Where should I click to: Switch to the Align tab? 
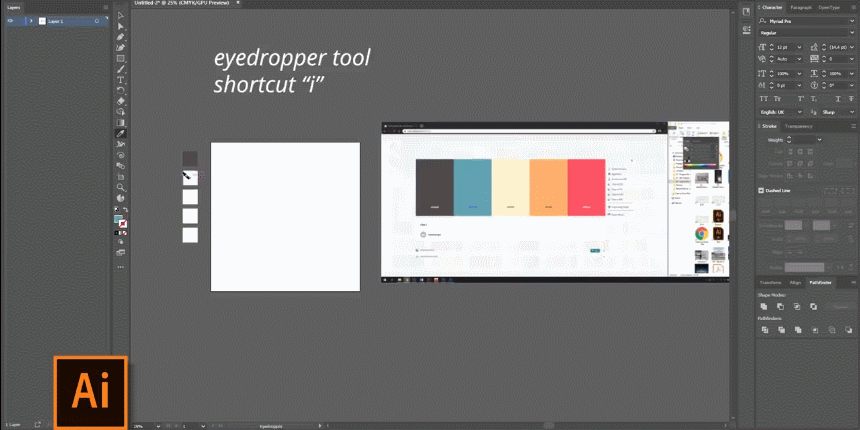tap(795, 282)
